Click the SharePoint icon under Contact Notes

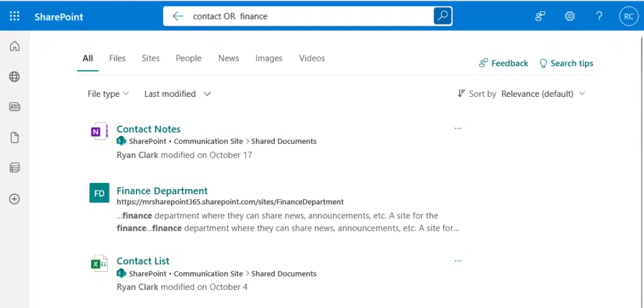[121, 141]
